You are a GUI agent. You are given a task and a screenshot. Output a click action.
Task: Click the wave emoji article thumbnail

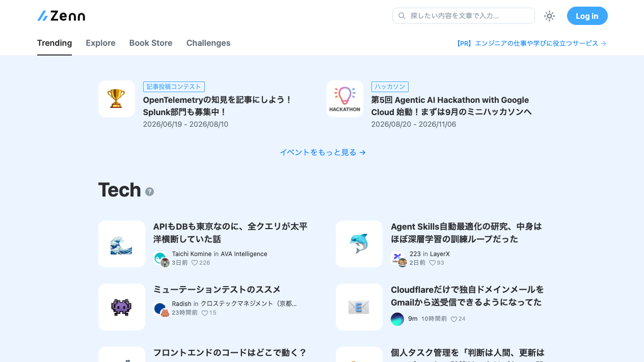[122, 244]
